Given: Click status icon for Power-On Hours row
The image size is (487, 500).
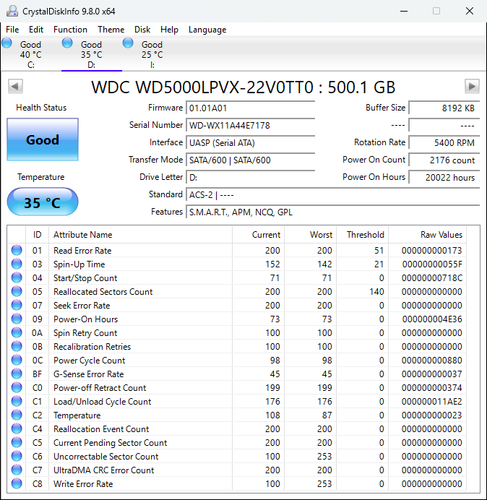Looking at the screenshot, I should coord(17,319).
